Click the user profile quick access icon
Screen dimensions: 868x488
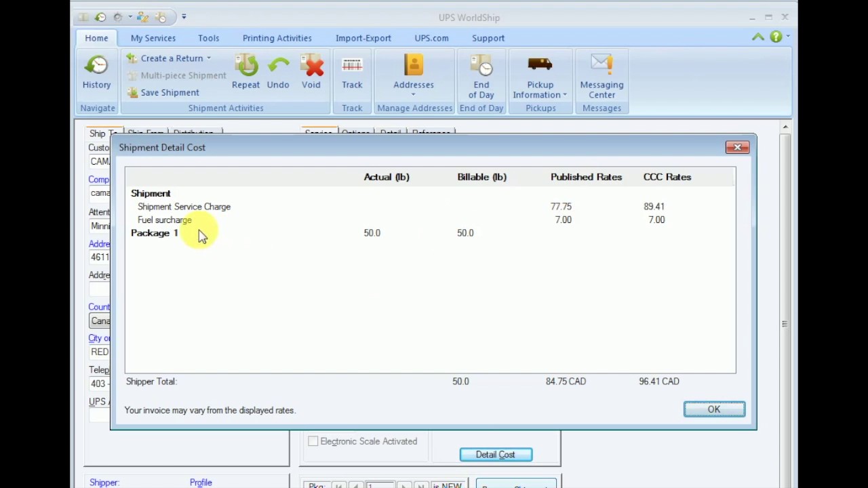click(143, 17)
